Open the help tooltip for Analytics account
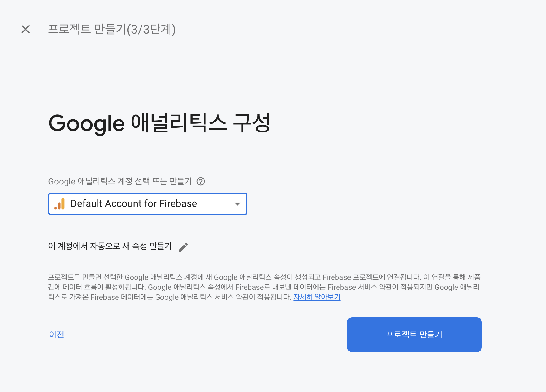Image resolution: width=546 pixels, height=392 pixels. click(x=201, y=181)
